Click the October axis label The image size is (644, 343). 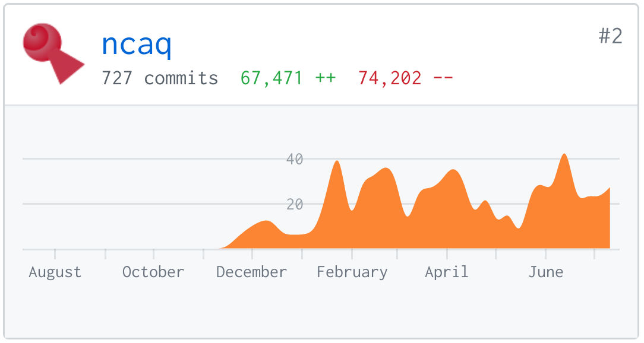click(x=153, y=272)
